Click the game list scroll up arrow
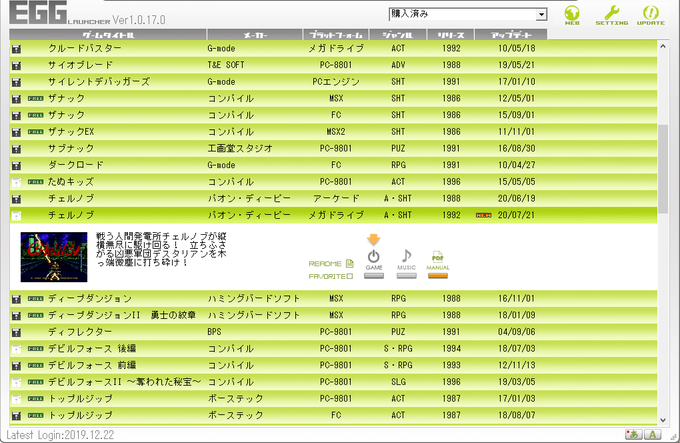The image size is (680, 443). [x=663, y=46]
